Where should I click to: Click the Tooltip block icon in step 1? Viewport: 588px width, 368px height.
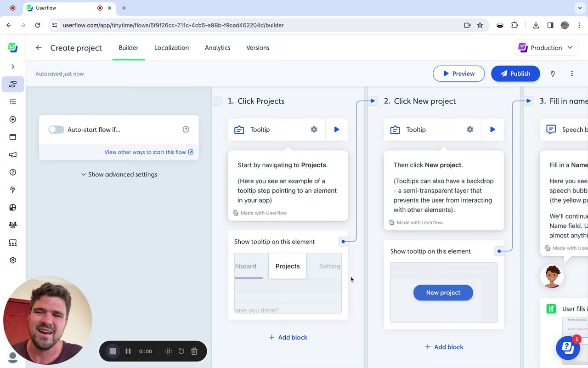pos(239,130)
